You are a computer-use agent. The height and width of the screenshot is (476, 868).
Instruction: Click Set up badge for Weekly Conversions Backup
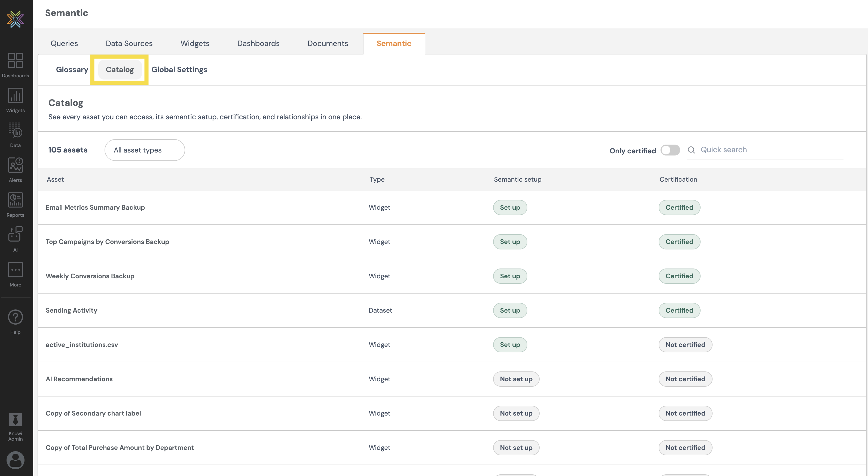click(510, 276)
